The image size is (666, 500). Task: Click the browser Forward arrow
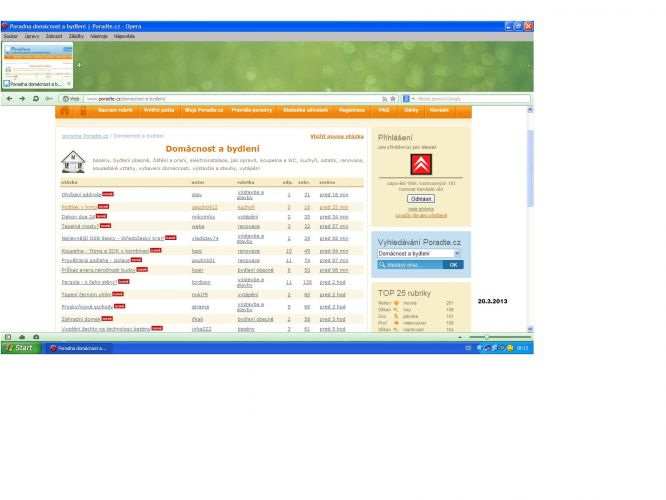22,99
